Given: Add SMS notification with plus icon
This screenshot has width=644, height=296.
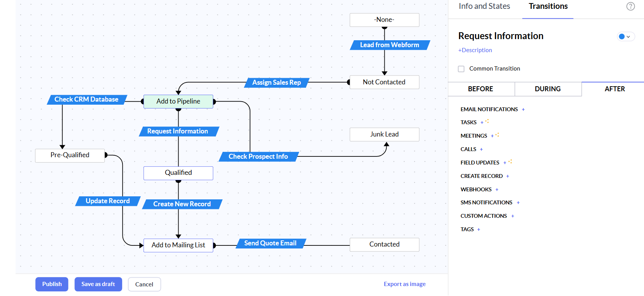Looking at the screenshot, I should pos(518,203).
